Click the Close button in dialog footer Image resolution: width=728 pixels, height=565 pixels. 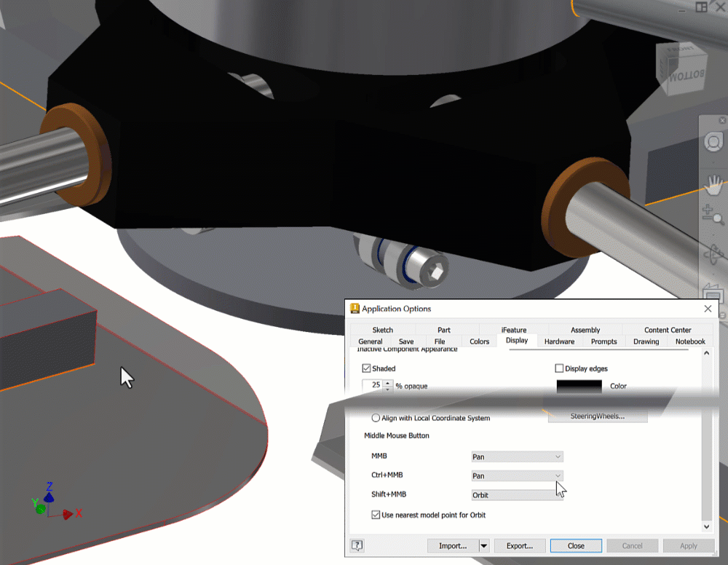[x=576, y=546]
